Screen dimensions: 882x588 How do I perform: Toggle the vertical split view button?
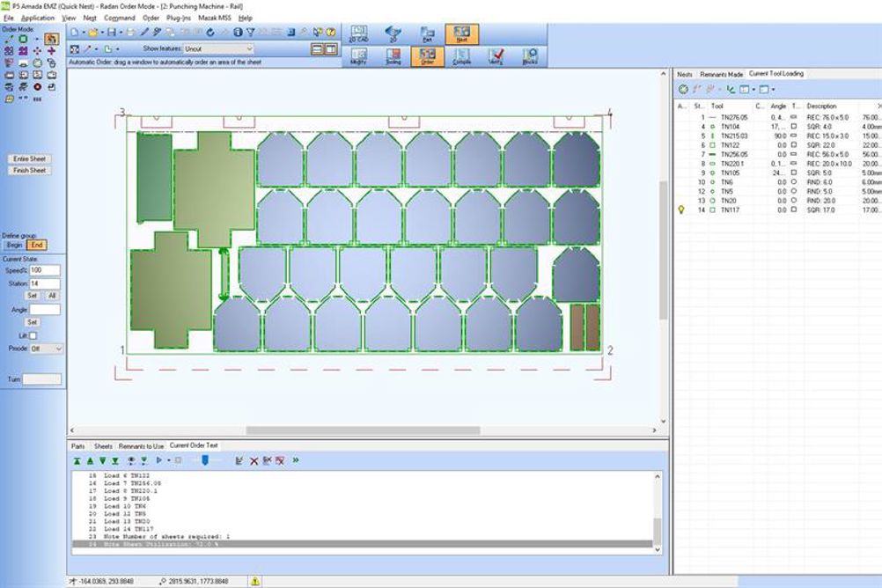pos(331,49)
